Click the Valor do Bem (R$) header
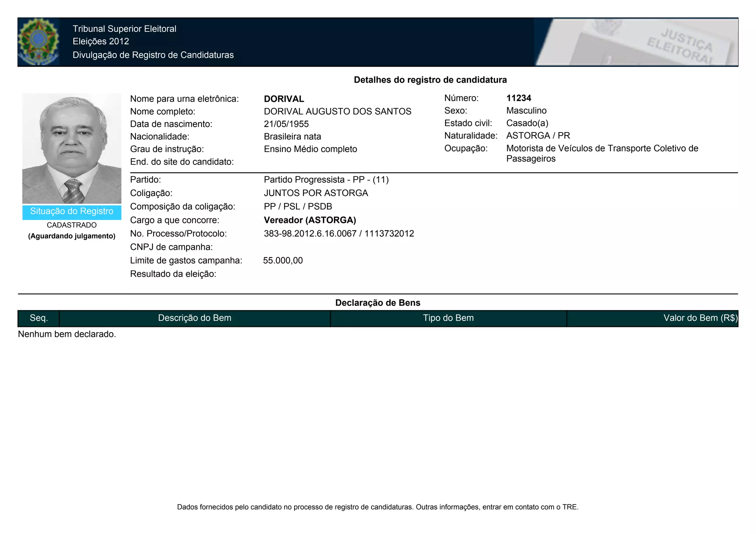756x534 pixels. point(700,318)
